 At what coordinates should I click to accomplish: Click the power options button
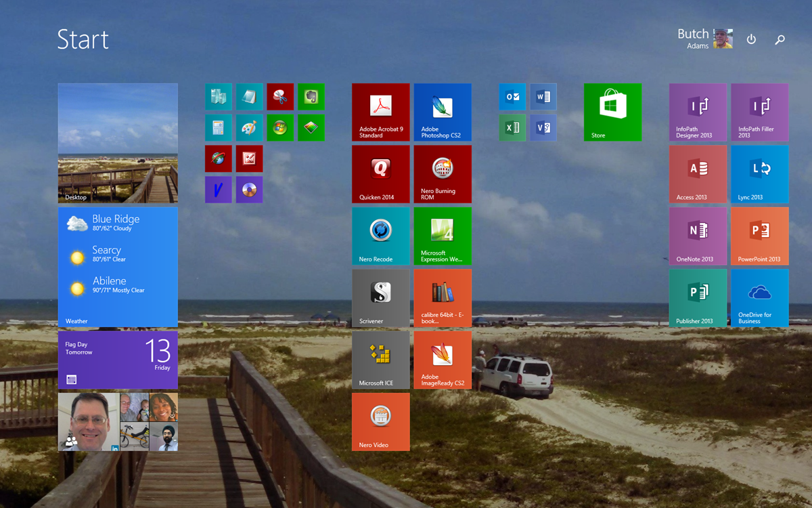751,39
